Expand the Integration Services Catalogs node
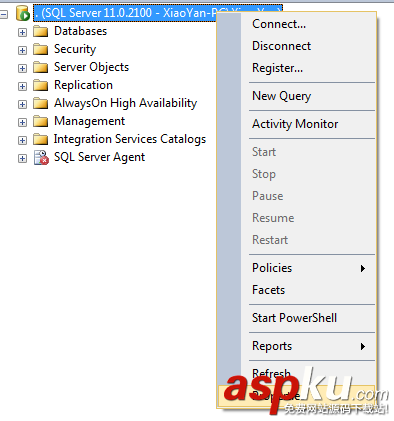This screenshot has width=394, height=421. 22,140
